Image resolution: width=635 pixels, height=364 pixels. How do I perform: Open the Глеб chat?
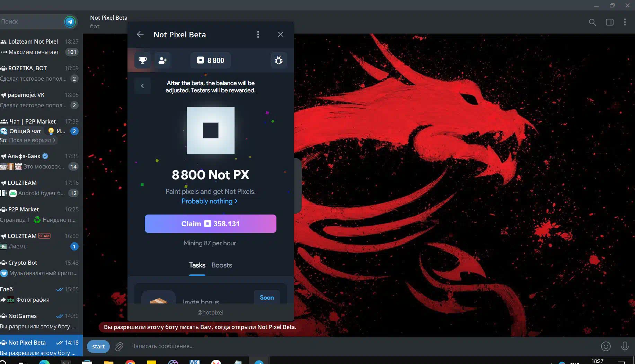(x=41, y=294)
